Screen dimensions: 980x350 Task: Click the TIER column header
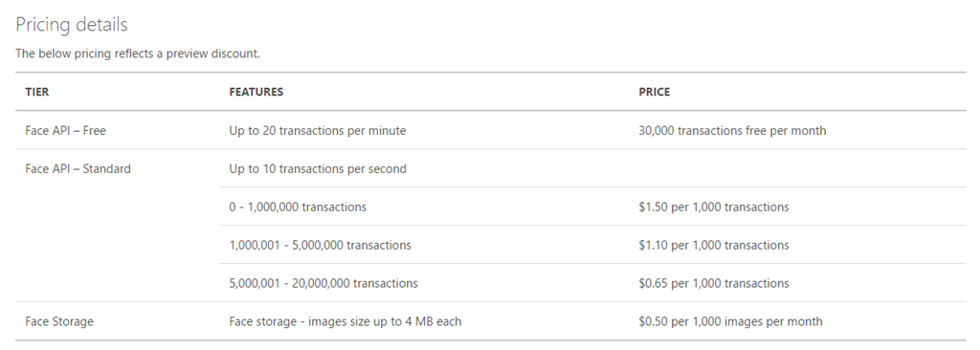point(37,92)
